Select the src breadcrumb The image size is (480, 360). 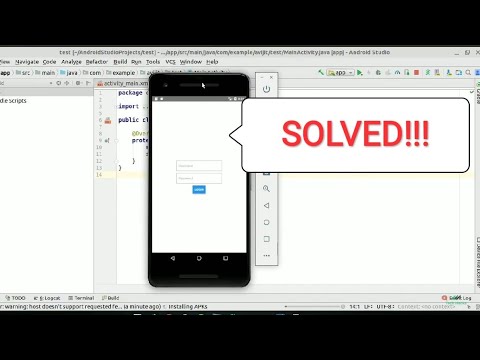[x=23, y=73]
